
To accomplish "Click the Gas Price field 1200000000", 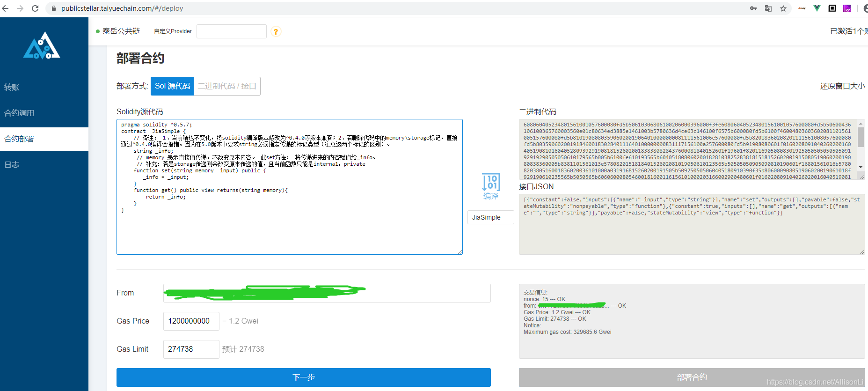I will (x=191, y=321).
